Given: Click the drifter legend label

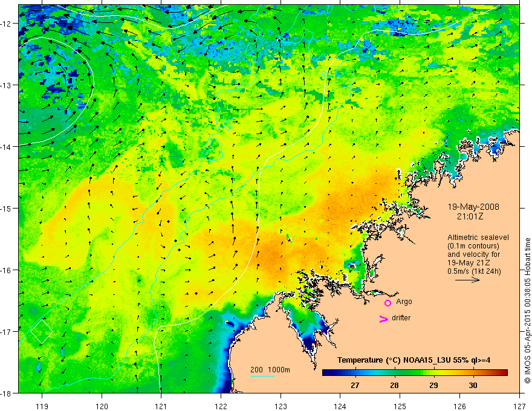Looking at the screenshot, I should 401,318.
